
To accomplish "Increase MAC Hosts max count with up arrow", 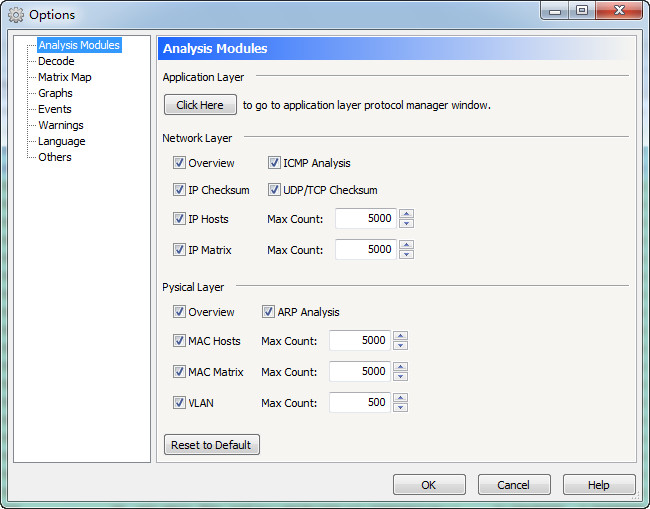I will [400, 336].
